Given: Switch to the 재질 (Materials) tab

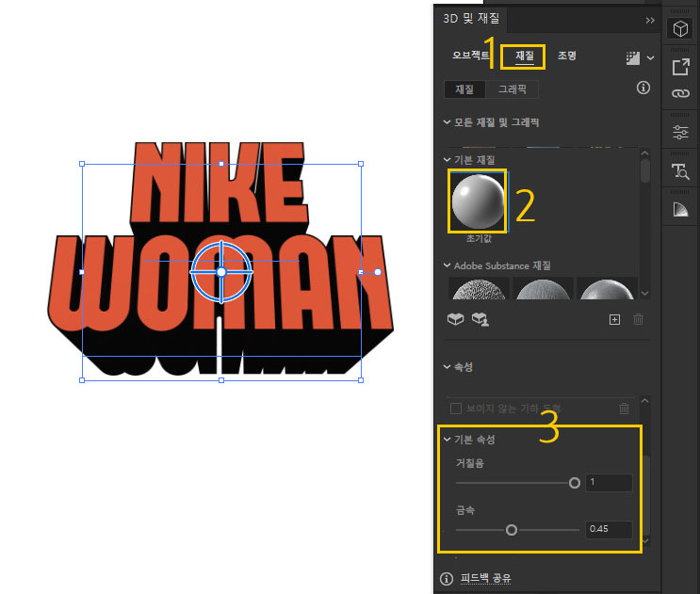Looking at the screenshot, I should [525, 56].
